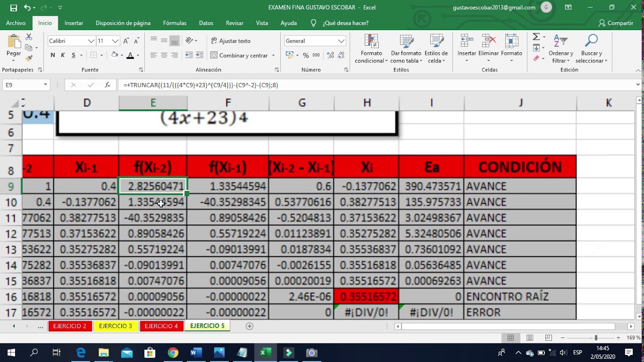Click the Fill down arrow icon

536,48
